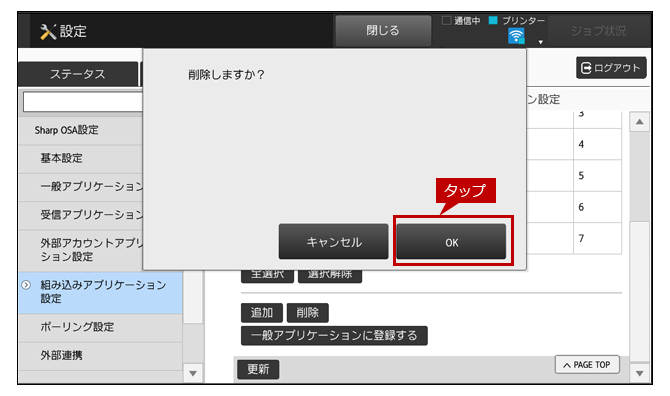Toggle the プリンター indicator box
This screenshot has width=670, height=396.
(493, 21)
